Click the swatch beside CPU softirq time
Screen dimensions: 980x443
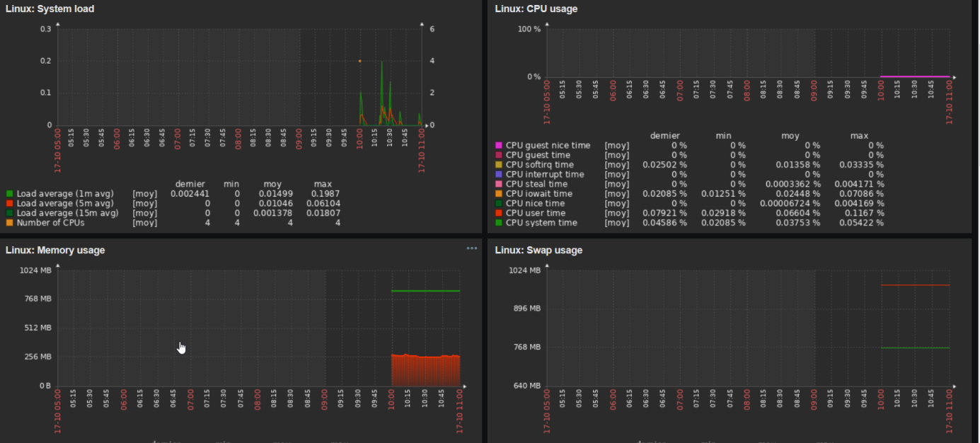click(x=499, y=164)
